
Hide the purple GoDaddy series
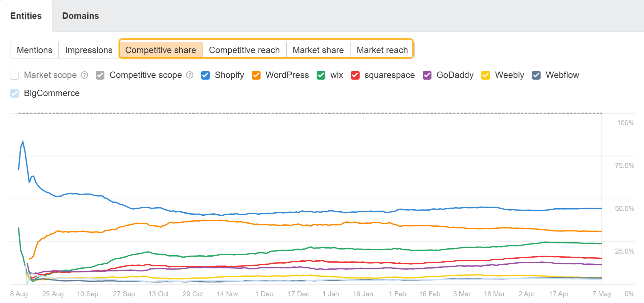pyautogui.click(x=427, y=75)
